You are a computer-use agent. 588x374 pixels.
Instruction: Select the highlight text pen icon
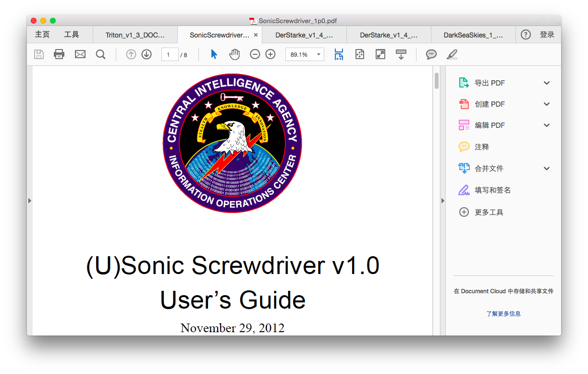click(x=452, y=54)
